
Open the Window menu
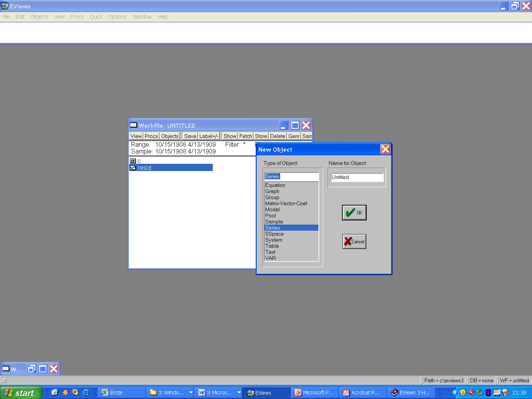(x=142, y=17)
